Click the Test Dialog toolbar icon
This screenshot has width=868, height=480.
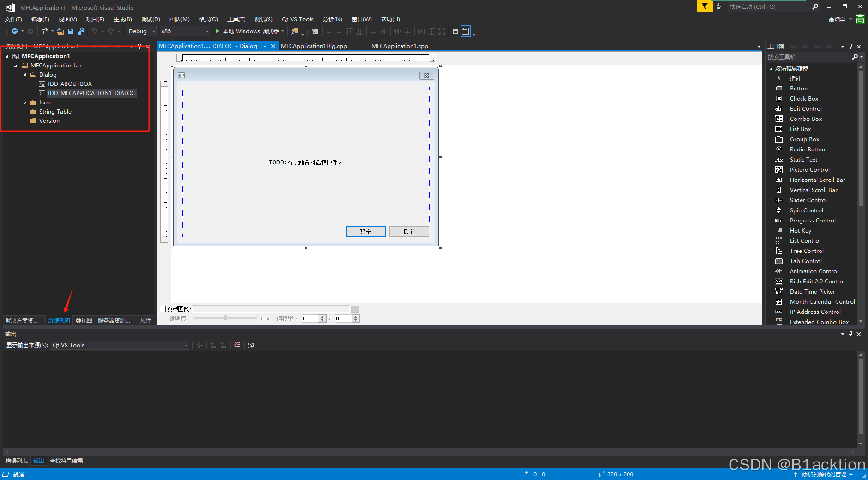click(315, 31)
